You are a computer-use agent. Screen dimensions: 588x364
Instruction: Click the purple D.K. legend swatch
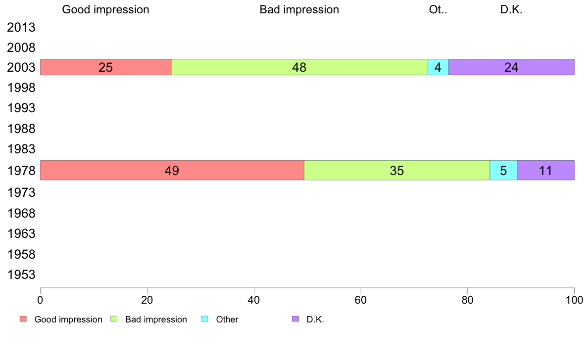pos(295,319)
